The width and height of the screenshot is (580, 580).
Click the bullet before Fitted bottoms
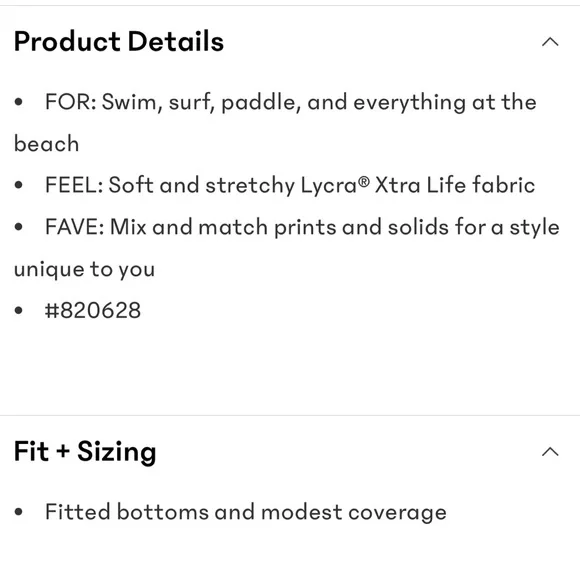tap(18, 512)
